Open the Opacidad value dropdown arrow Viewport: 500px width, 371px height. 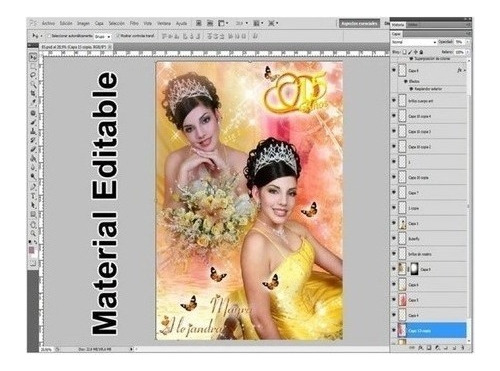pos(467,42)
